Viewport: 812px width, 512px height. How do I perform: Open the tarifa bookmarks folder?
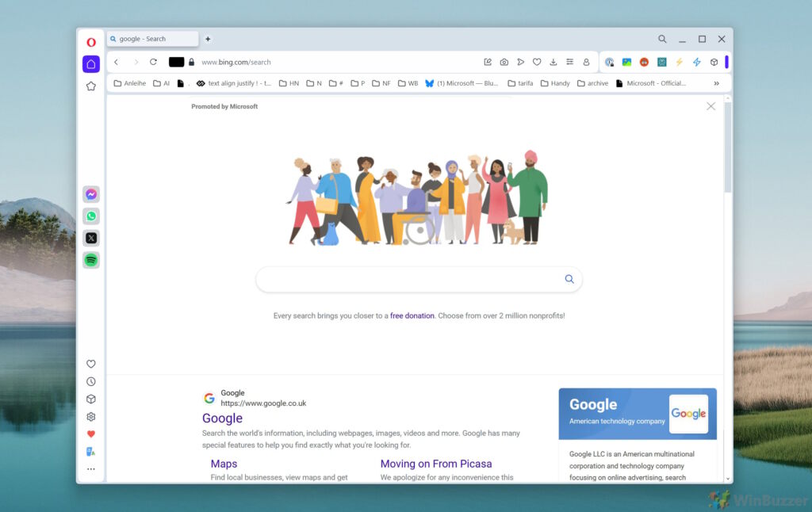coord(520,83)
